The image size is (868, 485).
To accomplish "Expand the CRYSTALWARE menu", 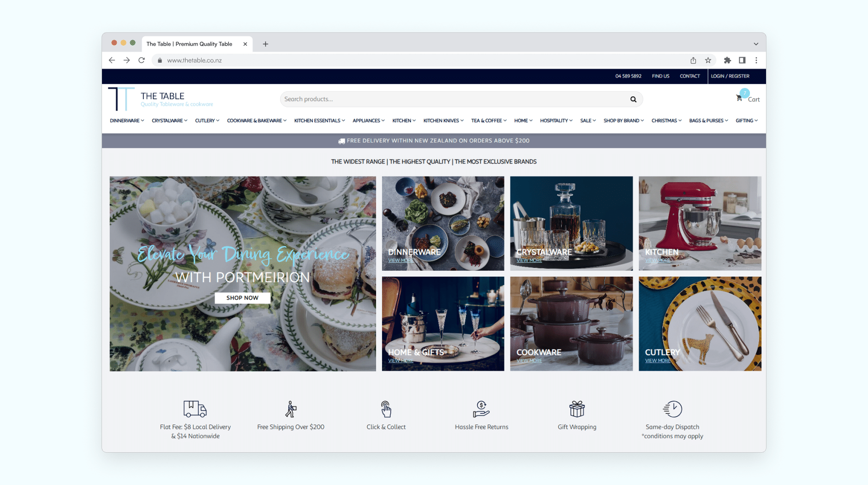I will 169,121.
